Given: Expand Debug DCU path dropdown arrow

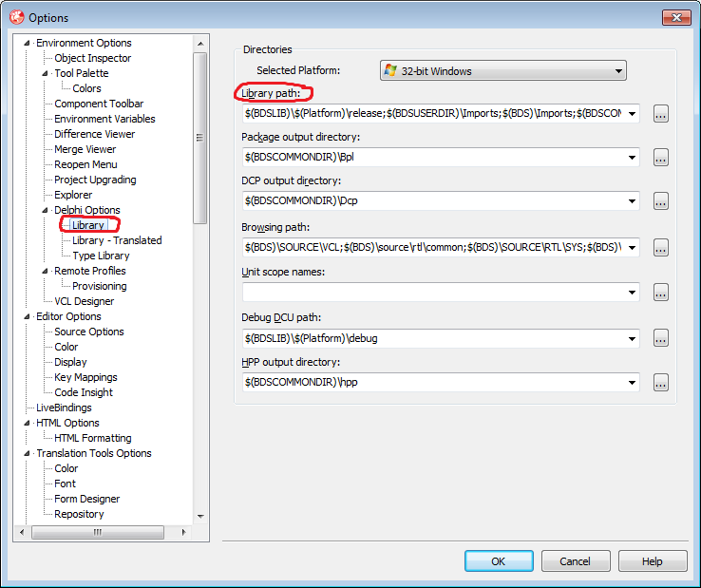Looking at the screenshot, I should [x=631, y=338].
